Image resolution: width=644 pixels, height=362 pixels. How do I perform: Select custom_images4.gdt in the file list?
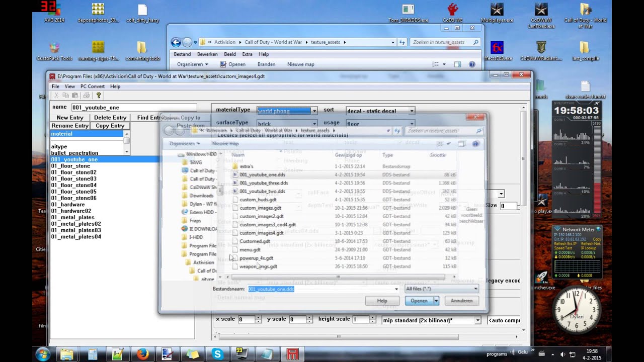(262, 233)
